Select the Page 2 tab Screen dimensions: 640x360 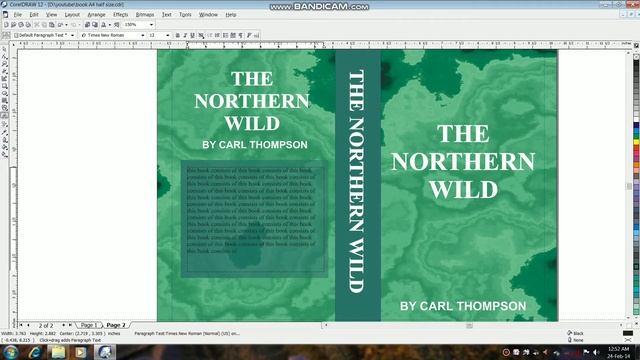tap(116, 325)
